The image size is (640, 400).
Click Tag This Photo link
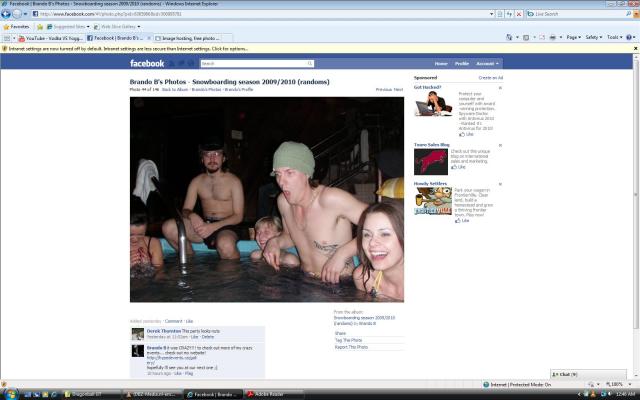coord(348,340)
